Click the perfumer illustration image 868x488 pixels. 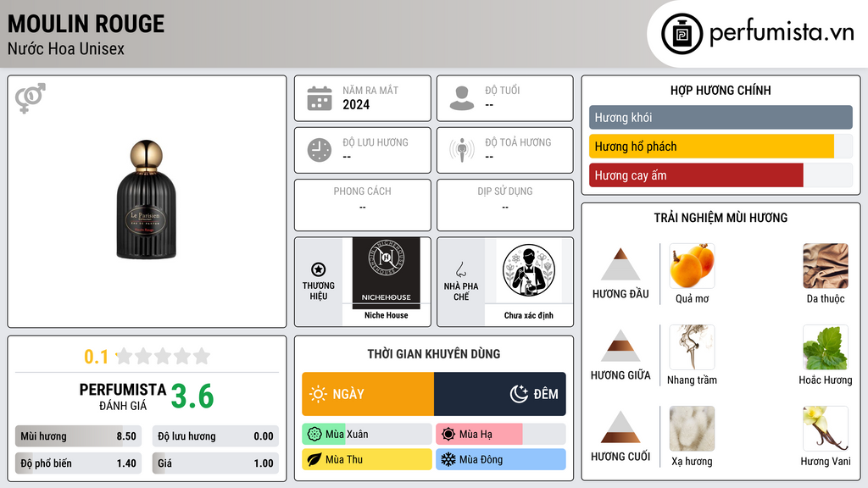pos(529,270)
